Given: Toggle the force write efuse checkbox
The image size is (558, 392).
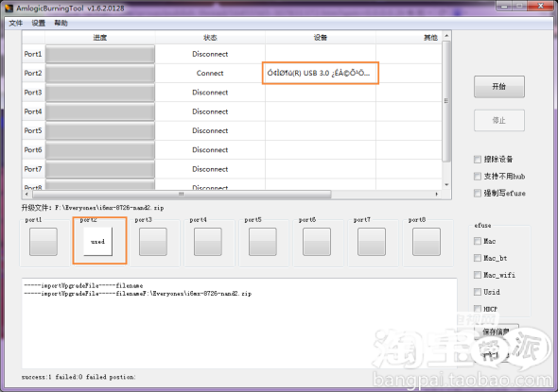Looking at the screenshot, I should click(x=478, y=194).
